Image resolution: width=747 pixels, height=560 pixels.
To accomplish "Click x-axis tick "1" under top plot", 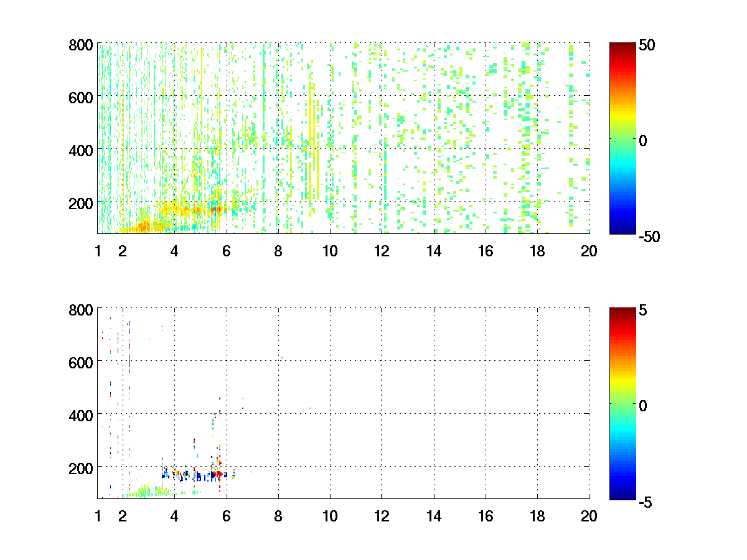I will pyautogui.click(x=98, y=251).
